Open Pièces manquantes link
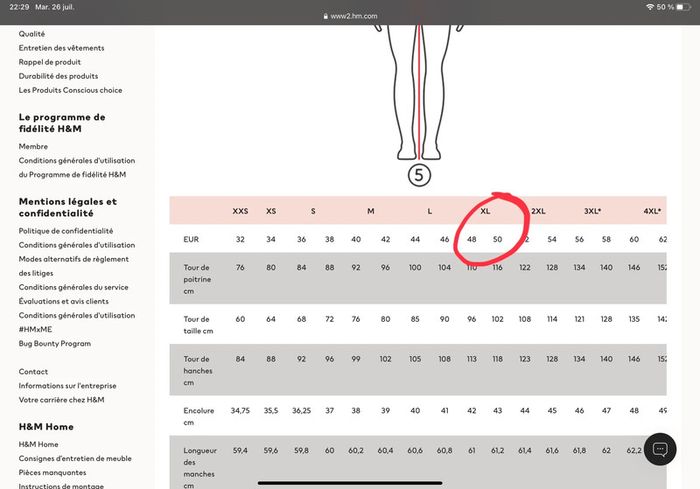 coord(52,472)
